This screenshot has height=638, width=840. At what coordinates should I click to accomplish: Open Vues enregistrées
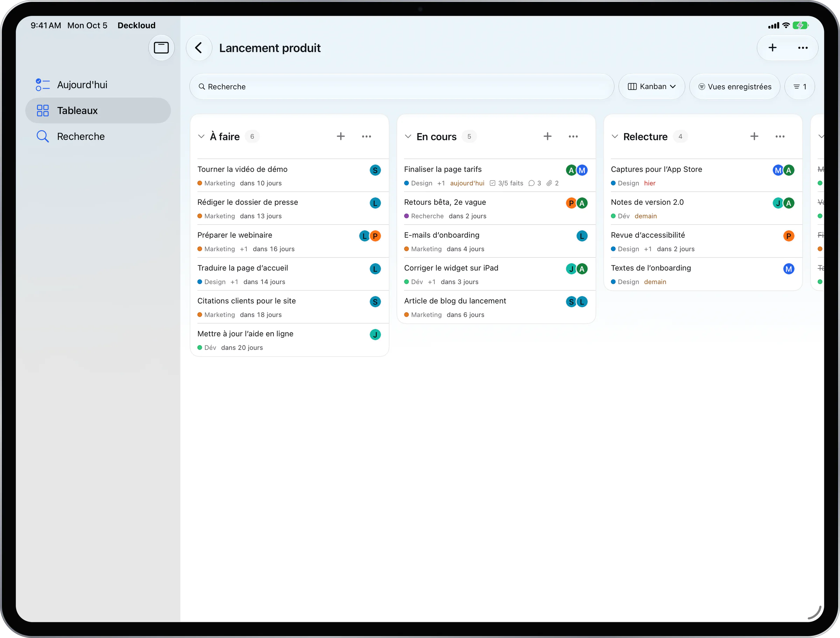[735, 86]
